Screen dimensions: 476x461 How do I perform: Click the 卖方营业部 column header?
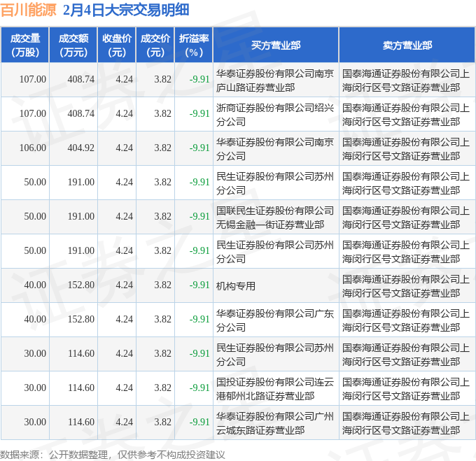pos(407,45)
